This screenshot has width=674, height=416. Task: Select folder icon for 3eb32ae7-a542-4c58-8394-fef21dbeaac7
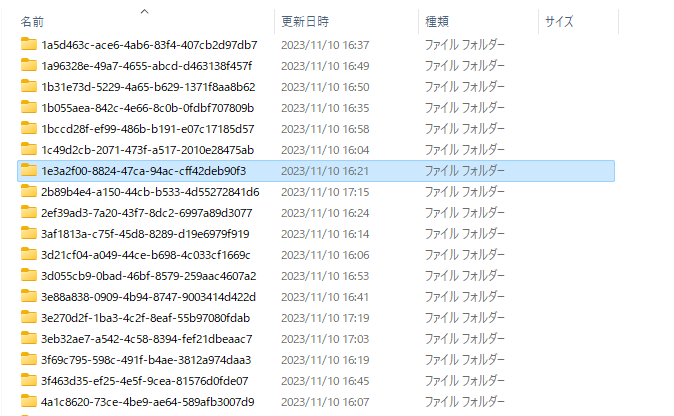click(29, 339)
